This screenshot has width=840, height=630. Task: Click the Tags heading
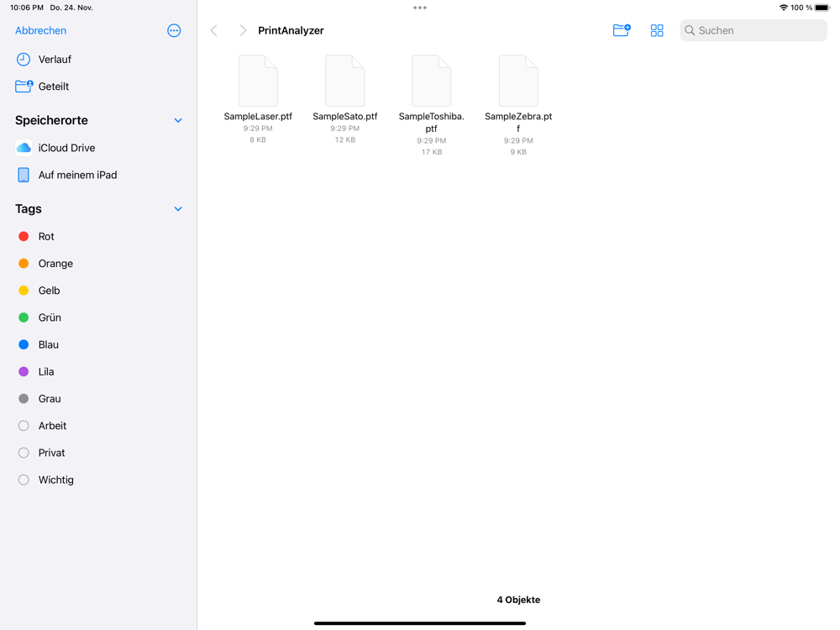tap(29, 209)
